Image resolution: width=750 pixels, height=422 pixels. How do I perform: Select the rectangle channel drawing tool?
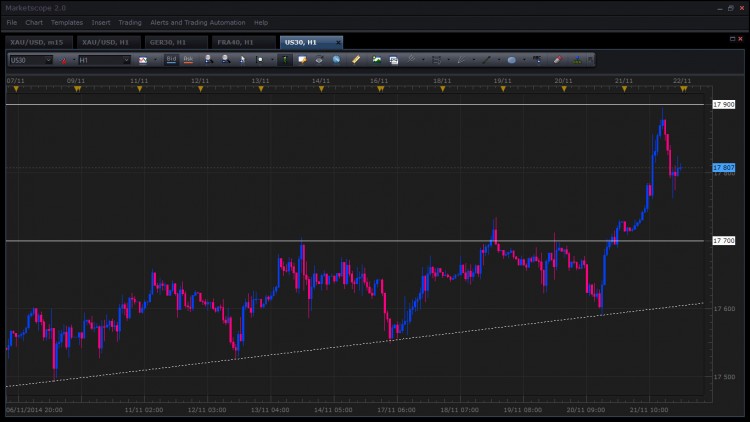pyautogui.click(x=436, y=60)
